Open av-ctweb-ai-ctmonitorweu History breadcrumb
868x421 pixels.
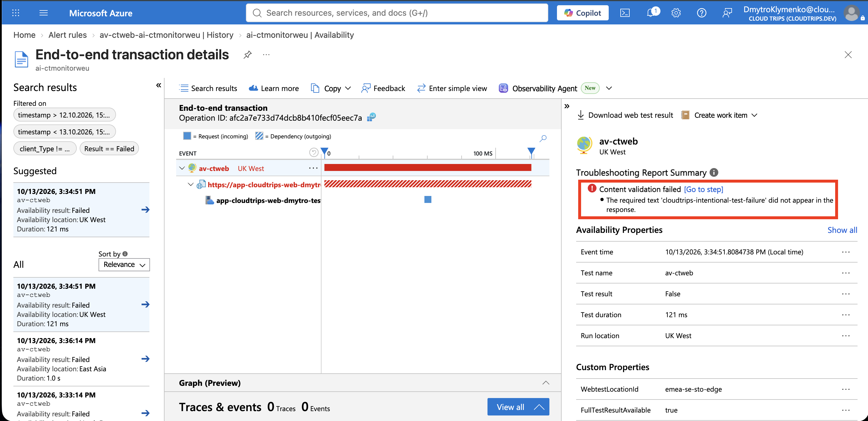(167, 35)
